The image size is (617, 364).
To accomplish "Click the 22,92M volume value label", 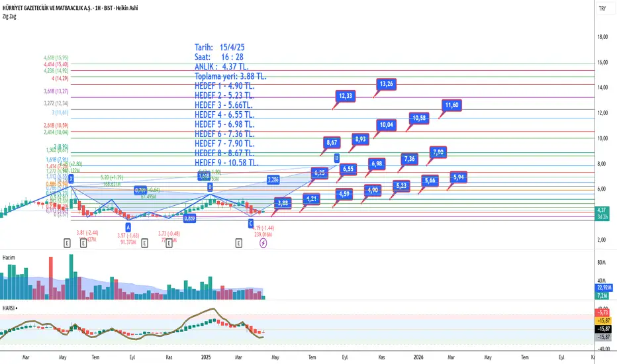I will [x=604, y=288].
